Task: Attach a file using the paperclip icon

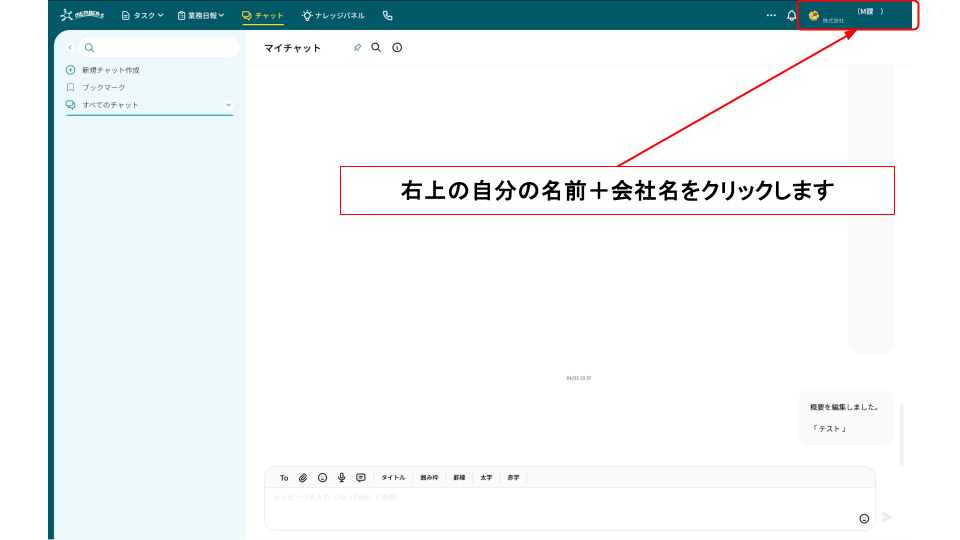Action: point(303,478)
